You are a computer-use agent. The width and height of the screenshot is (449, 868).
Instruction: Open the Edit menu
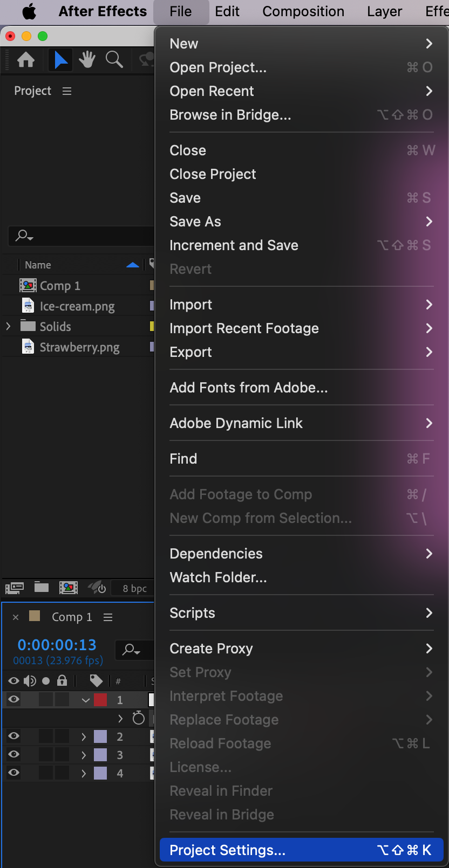(x=227, y=11)
